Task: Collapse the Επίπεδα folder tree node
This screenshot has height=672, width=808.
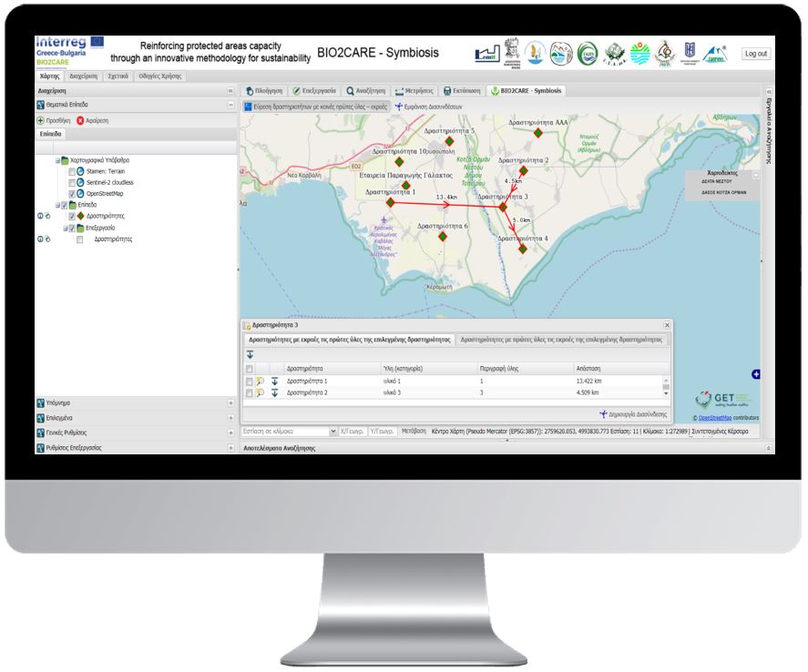Action: [x=57, y=205]
